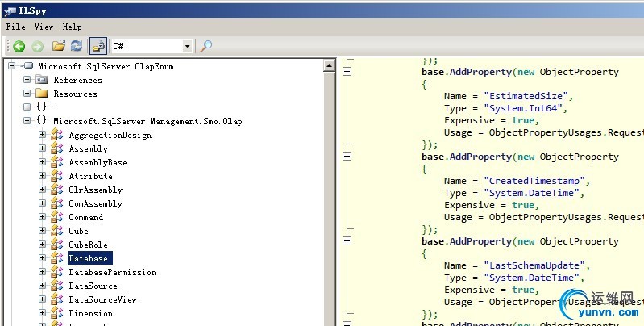Expand the CubeRole class node

coord(42,245)
